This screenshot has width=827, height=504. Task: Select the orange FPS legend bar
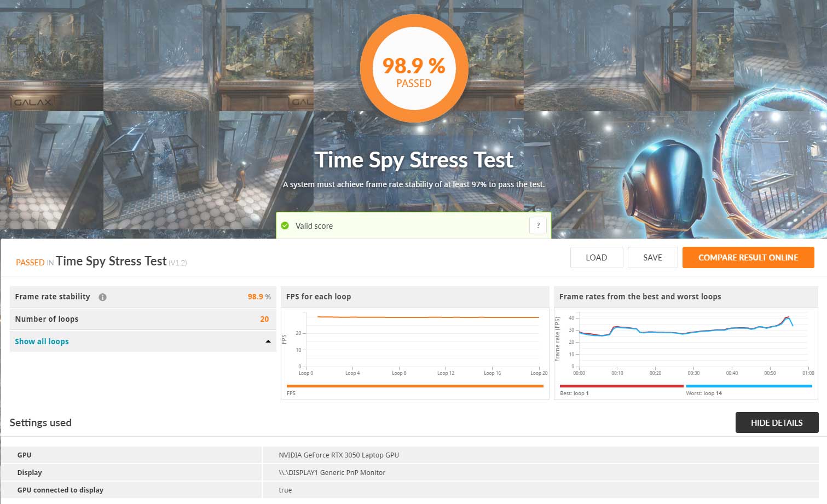pos(414,386)
